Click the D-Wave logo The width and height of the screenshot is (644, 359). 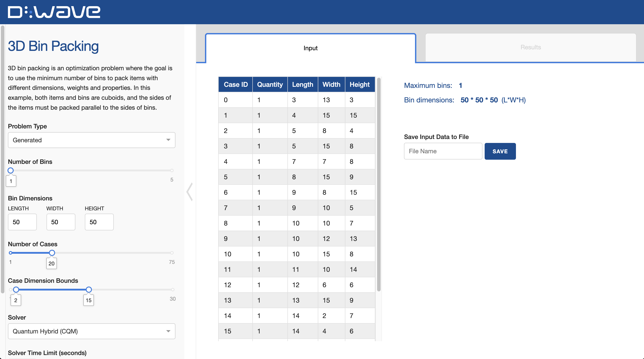point(54,12)
